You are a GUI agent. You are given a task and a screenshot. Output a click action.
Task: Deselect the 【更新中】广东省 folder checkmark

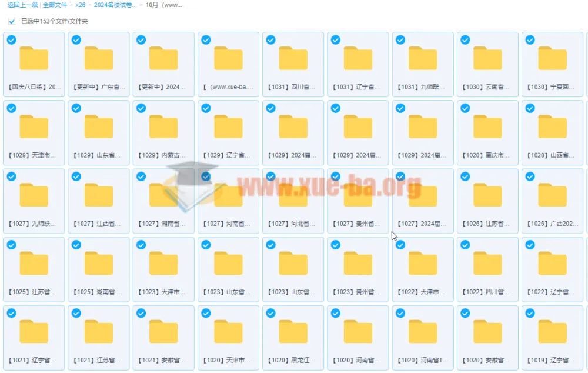76,40
